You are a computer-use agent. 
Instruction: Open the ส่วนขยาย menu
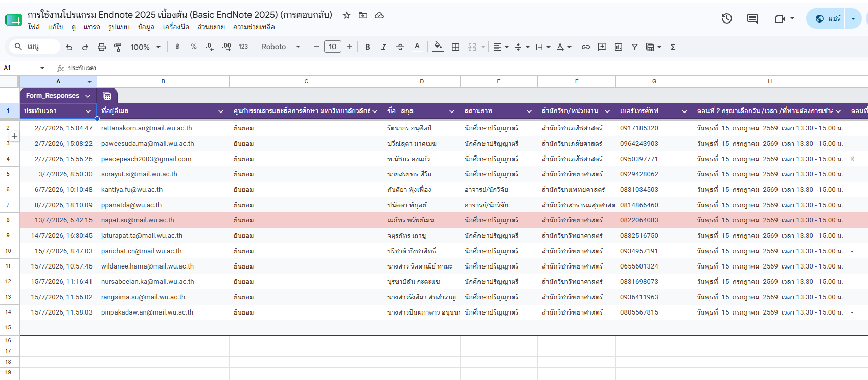pyautogui.click(x=211, y=27)
